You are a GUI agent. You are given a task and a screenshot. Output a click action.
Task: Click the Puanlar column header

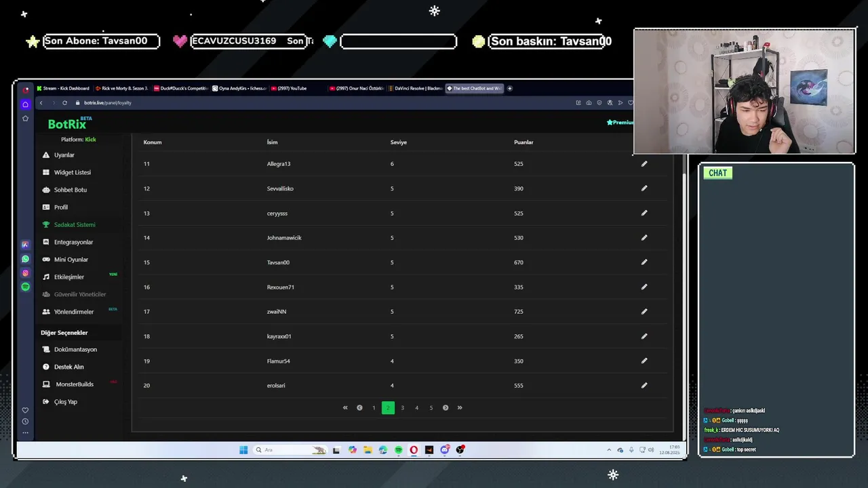524,142
